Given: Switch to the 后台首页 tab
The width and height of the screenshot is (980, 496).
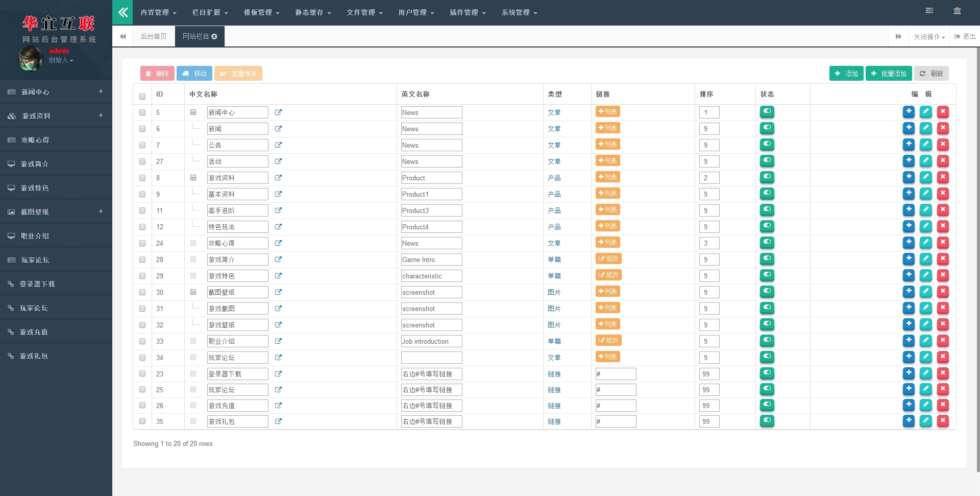Looking at the screenshot, I should click(154, 37).
